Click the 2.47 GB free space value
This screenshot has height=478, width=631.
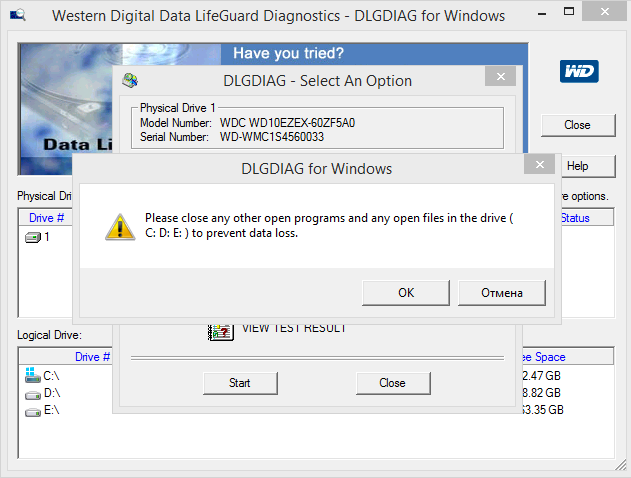(542, 376)
